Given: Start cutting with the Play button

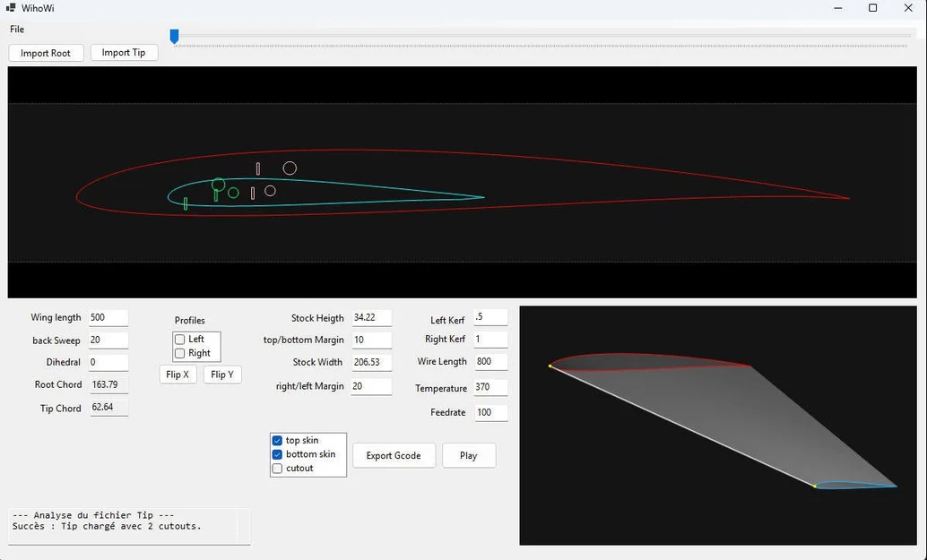Looking at the screenshot, I should (x=468, y=455).
